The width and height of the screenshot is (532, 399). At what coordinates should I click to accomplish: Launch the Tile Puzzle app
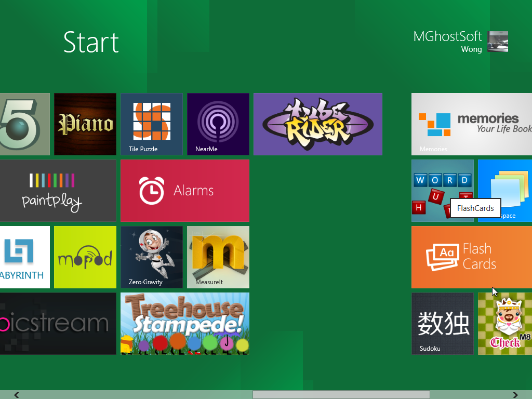(152, 124)
